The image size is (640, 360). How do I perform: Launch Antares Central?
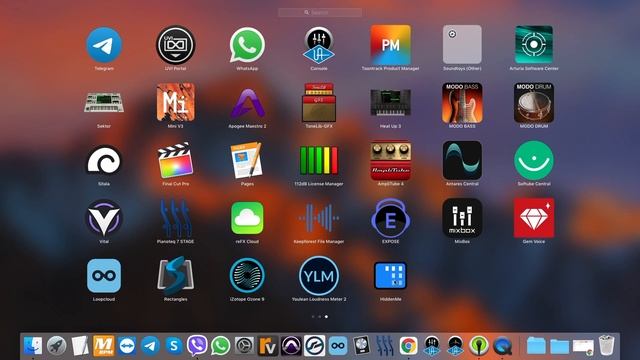pyautogui.click(x=462, y=160)
